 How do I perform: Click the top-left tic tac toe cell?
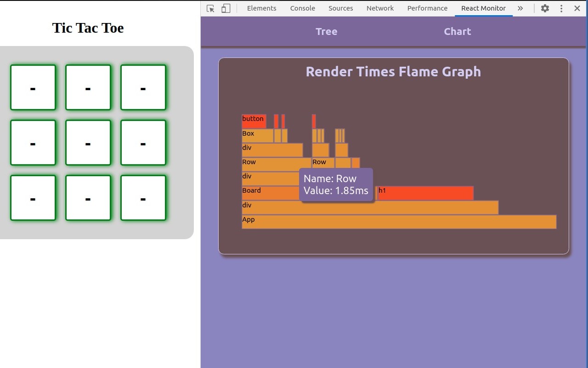pyautogui.click(x=33, y=87)
